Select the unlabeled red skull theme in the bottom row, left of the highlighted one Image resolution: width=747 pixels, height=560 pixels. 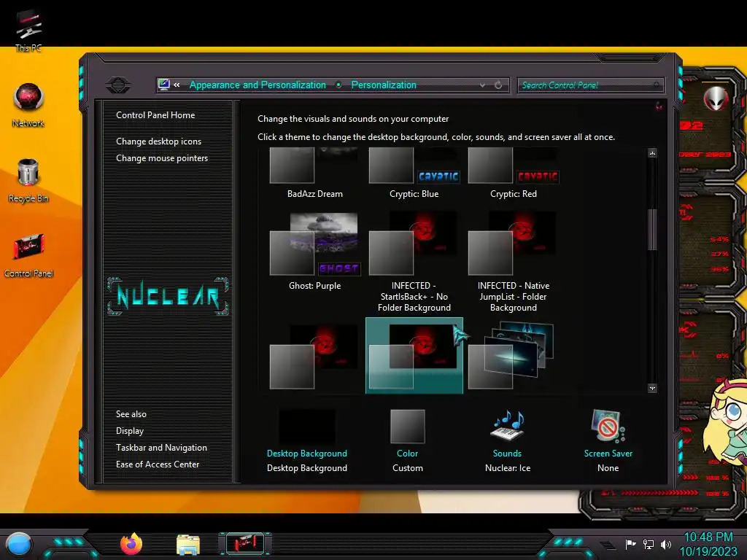(x=315, y=357)
